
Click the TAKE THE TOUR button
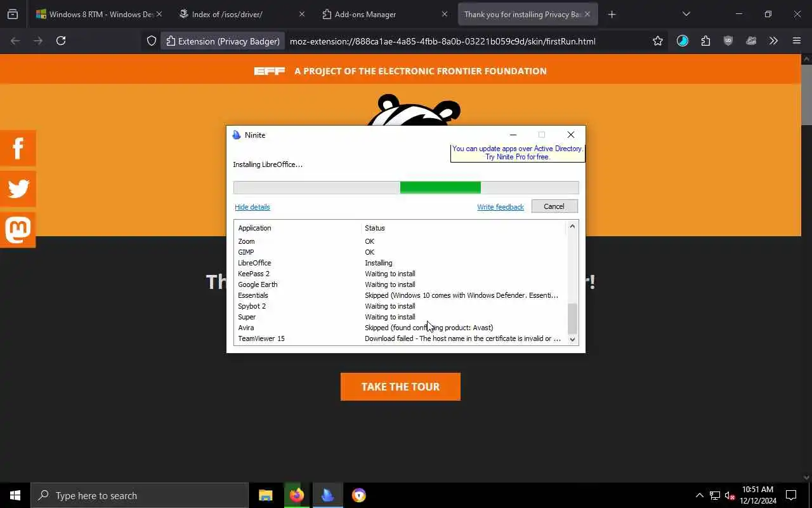(400, 387)
